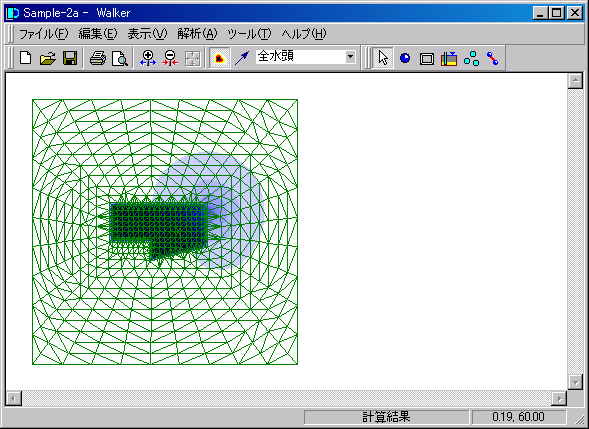The width and height of the screenshot is (589, 429).
Task: Open the ファイル(F) menu
Action: click(x=44, y=34)
